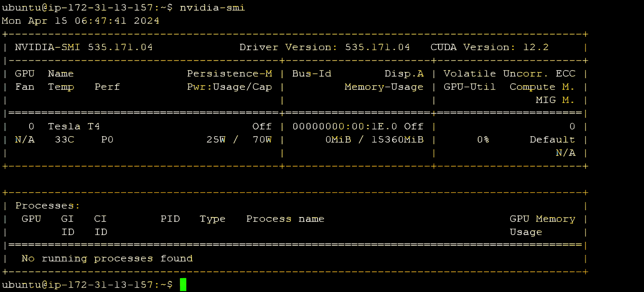Click the power usage 25W / 70W

[x=240, y=140]
